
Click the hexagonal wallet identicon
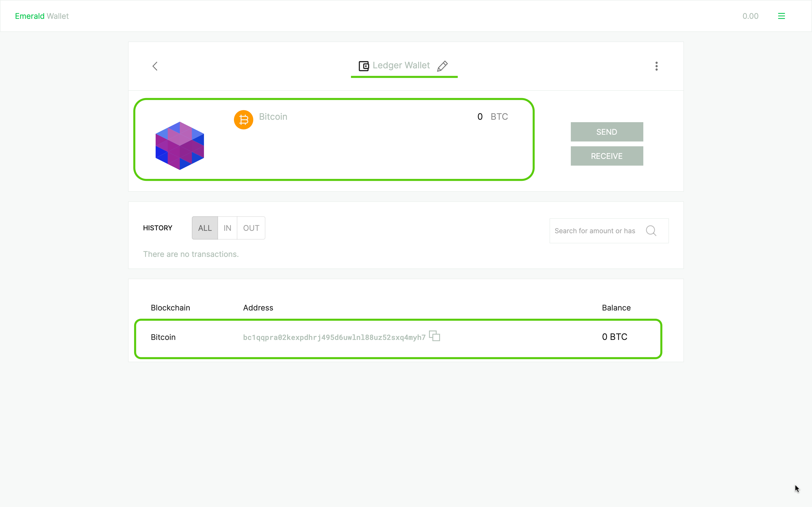pos(180,146)
